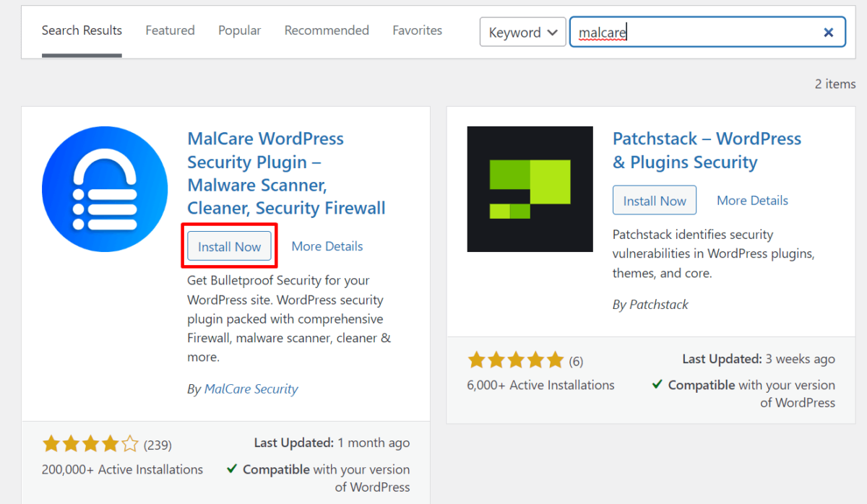Open the Popular plugins tab
Image resolution: width=867 pixels, height=504 pixels.
239,30
